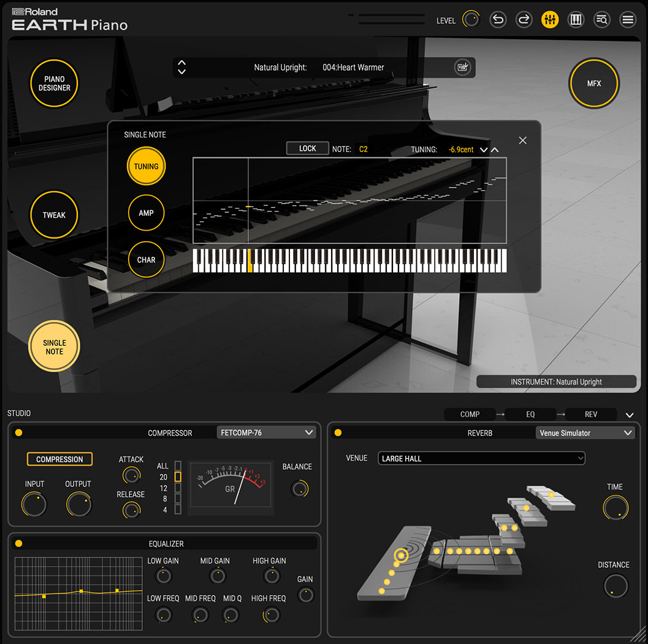Viewport: 648px width, 644px height.
Task: Toggle the Lock button
Action: click(x=308, y=148)
